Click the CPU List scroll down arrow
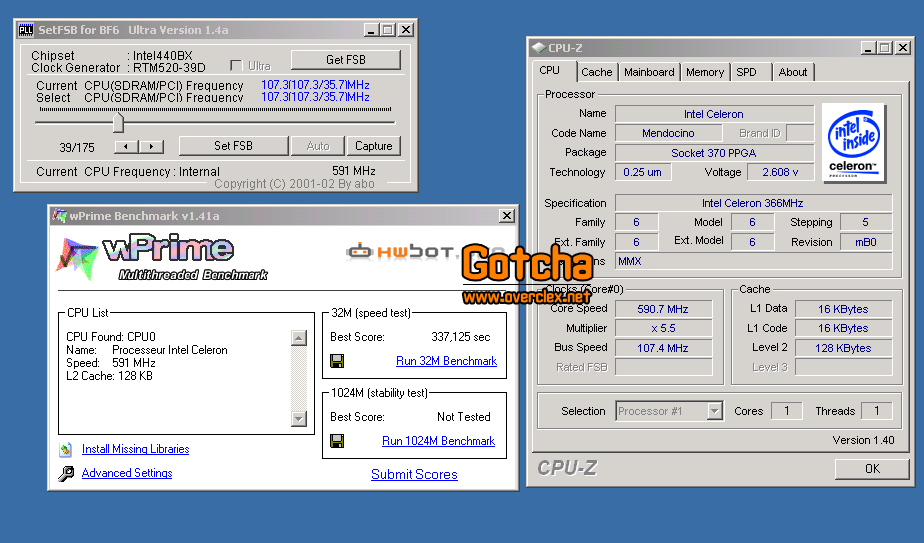The height and width of the screenshot is (543, 924). click(299, 419)
